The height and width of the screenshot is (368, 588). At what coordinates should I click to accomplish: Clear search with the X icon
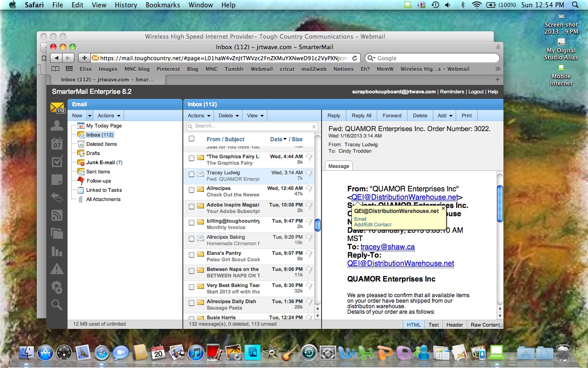point(314,126)
